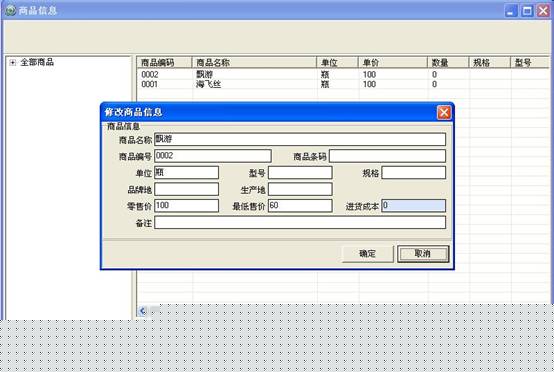Click the left arrow on the horizontal scrollbar
The image size is (554, 372).
[142, 311]
